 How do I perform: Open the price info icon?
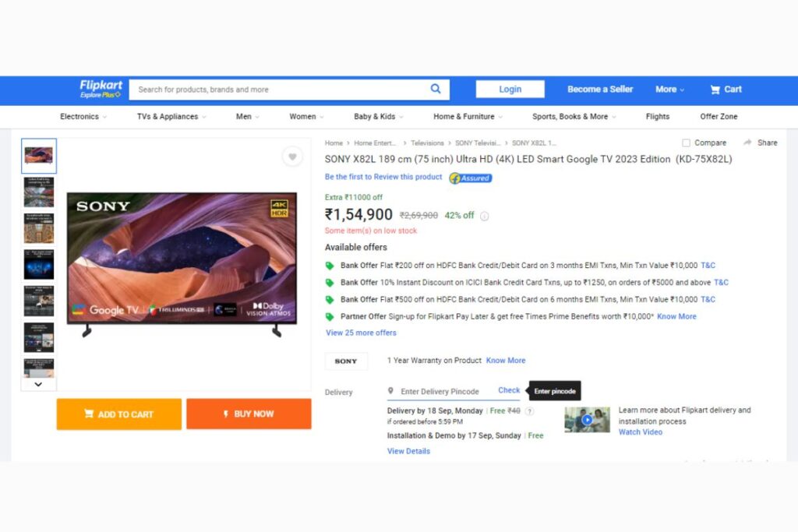pyautogui.click(x=485, y=217)
